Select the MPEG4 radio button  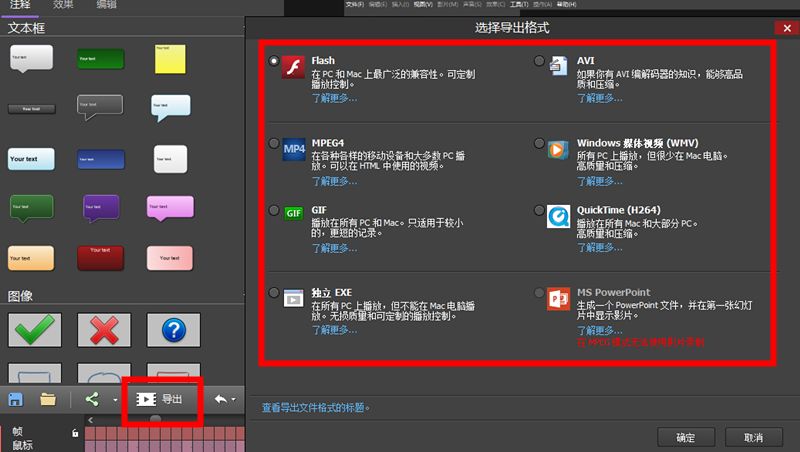(274, 143)
